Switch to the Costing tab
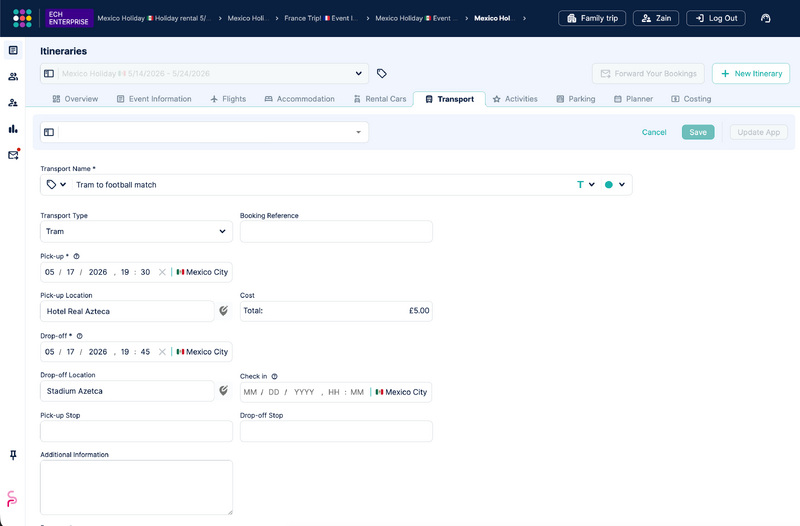800x526 pixels. 691,98
